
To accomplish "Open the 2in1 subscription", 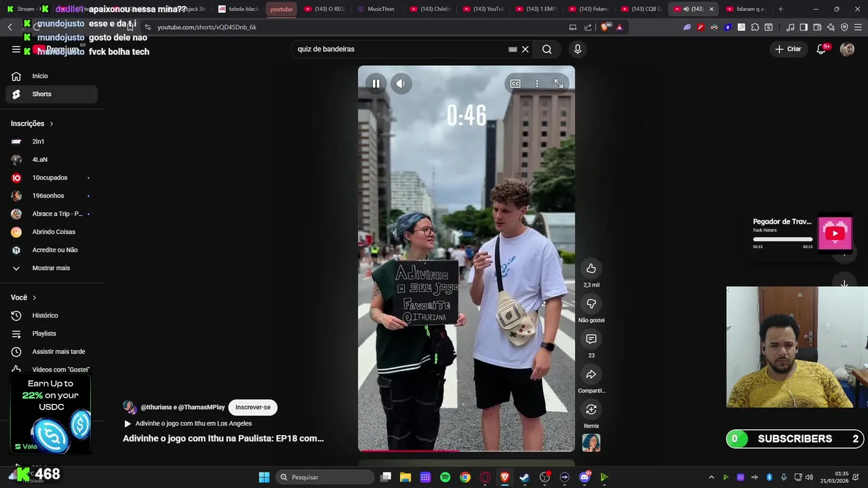I will click(52, 142).
